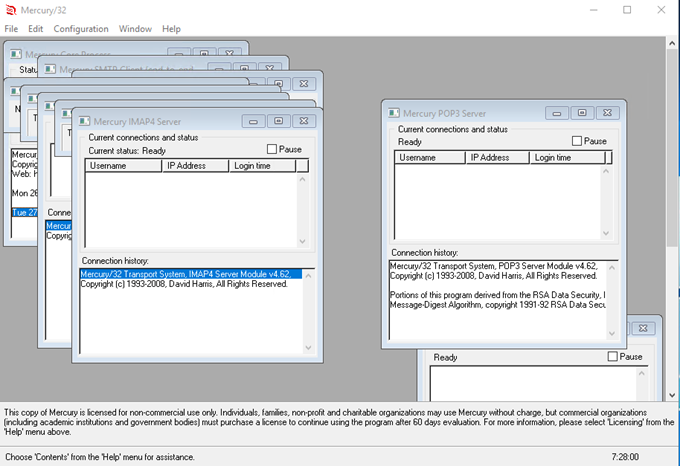Open the Configuration menu

81,29
